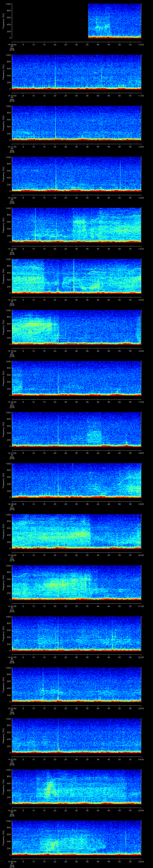
Task: Click the spectrogram panel starting at 14:14:00
Action: (77, 276)
